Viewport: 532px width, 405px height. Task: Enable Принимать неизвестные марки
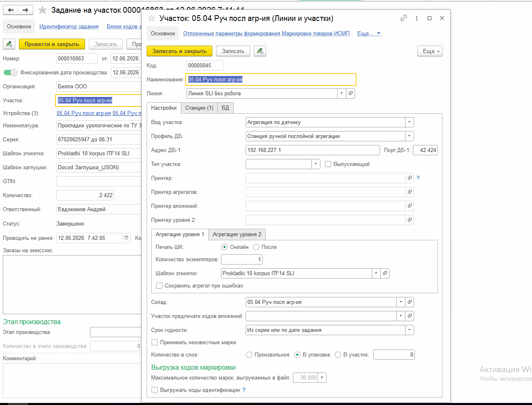(x=154, y=342)
